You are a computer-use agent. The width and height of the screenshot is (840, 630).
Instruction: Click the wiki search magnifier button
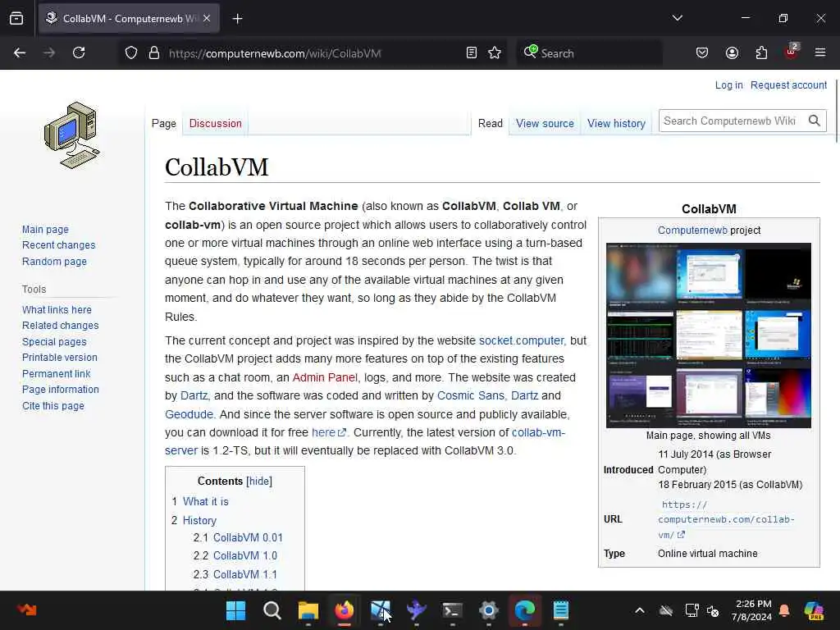[x=815, y=121]
